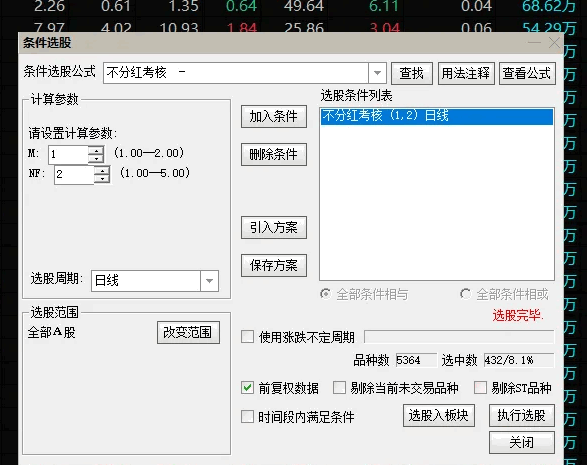The height and width of the screenshot is (465, 587).
Task: Click 68.62万 value in background table
Action: (x=549, y=6)
